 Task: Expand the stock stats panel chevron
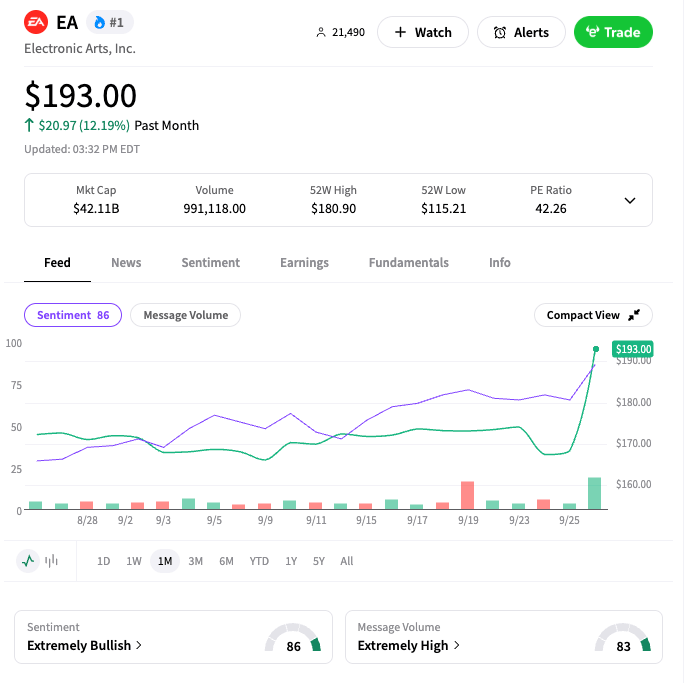click(630, 201)
